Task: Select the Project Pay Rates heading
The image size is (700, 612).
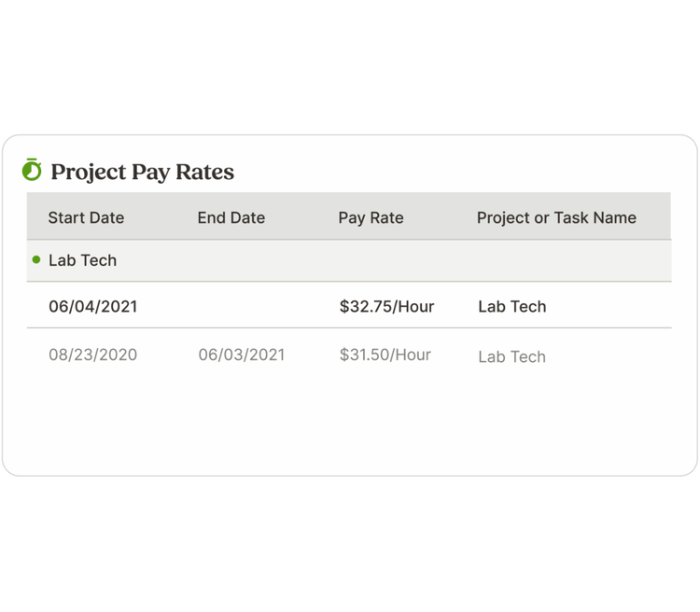Action: (143, 172)
